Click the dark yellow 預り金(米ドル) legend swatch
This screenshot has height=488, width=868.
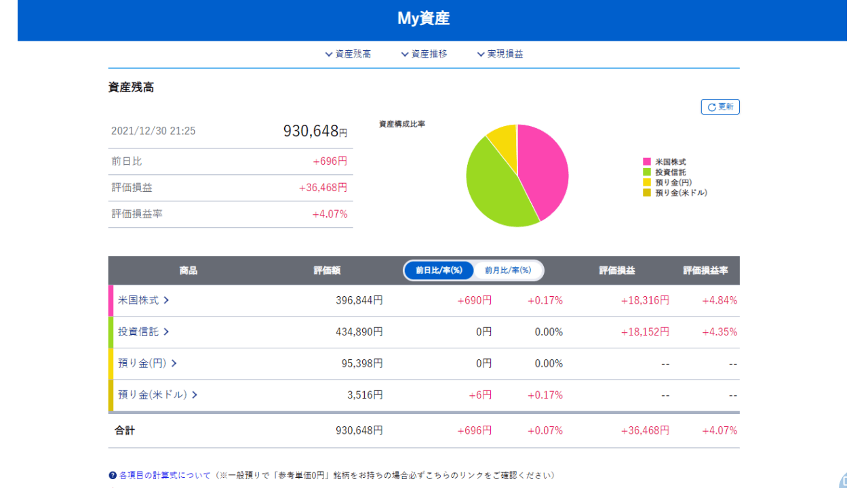[647, 192]
